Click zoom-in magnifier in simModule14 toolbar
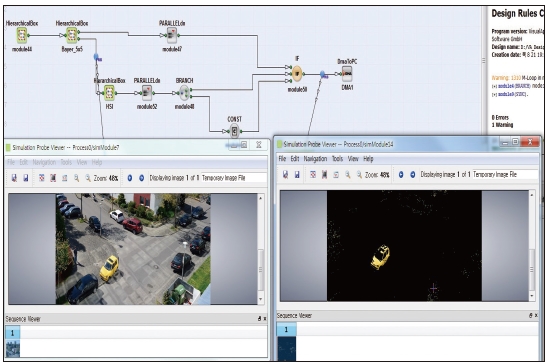The width and height of the screenshot is (548, 364). pyautogui.click(x=348, y=174)
